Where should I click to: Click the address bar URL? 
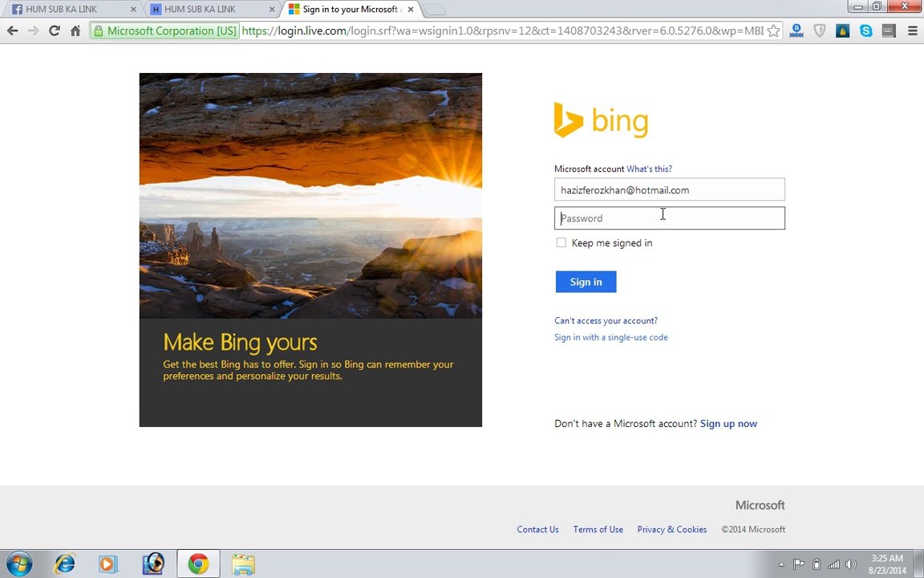pyautogui.click(x=503, y=31)
